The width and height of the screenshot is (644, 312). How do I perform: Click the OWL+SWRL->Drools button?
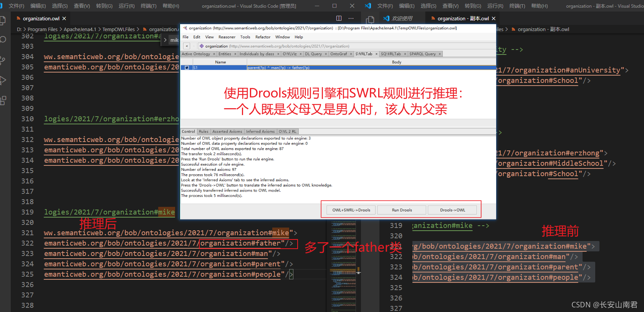(351, 210)
